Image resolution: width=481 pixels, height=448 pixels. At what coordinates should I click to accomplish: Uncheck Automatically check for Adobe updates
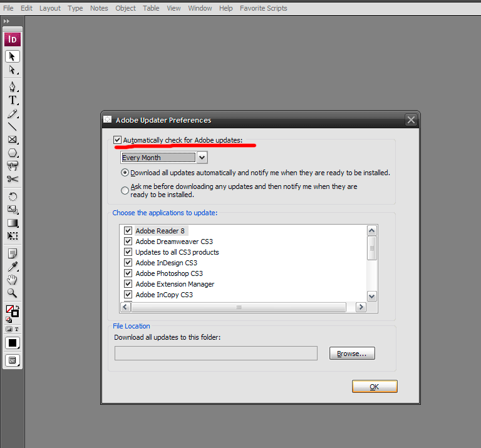pyautogui.click(x=117, y=140)
